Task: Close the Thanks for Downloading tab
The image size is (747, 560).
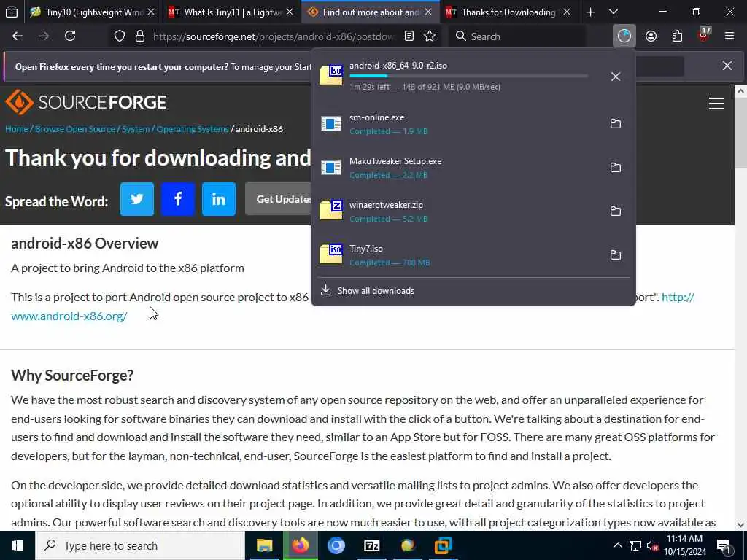Action: pos(566,12)
